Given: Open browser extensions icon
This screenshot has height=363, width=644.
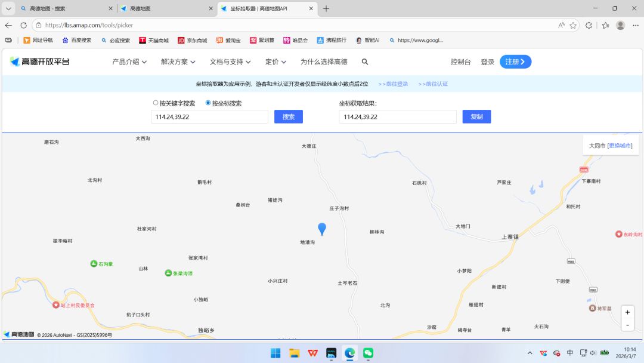Looking at the screenshot, I should pyautogui.click(x=589, y=25).
